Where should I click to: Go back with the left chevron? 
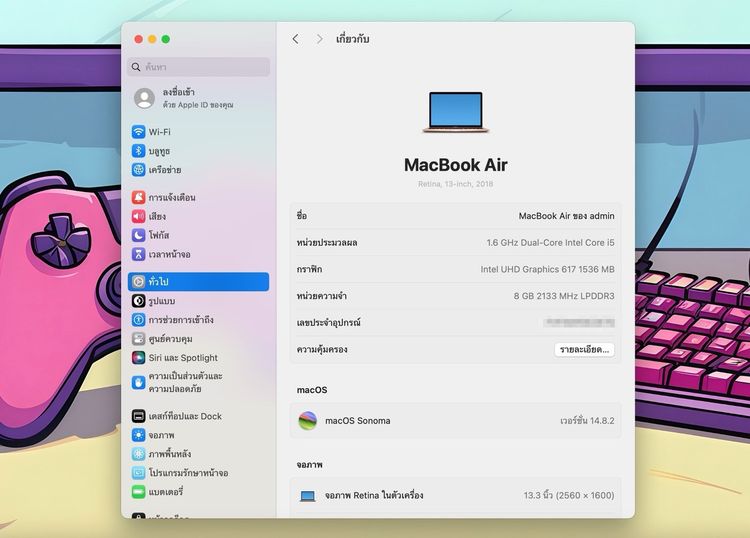point(296,39)
